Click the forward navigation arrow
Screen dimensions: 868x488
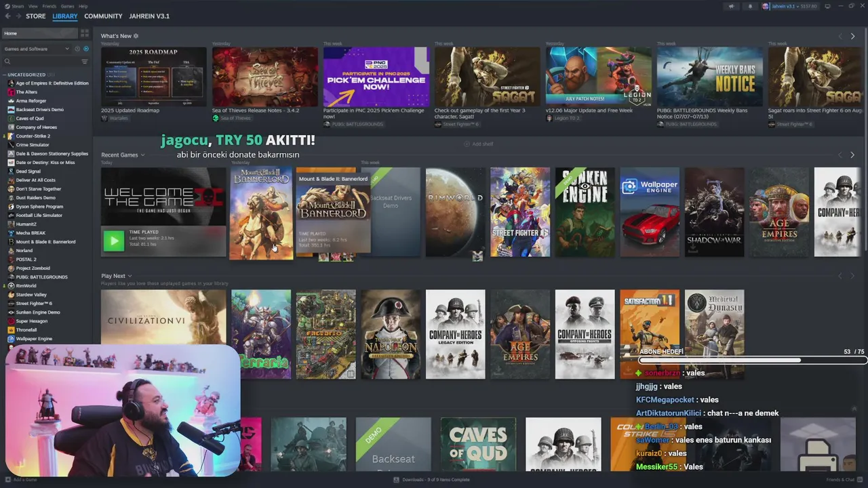point(17,16)
